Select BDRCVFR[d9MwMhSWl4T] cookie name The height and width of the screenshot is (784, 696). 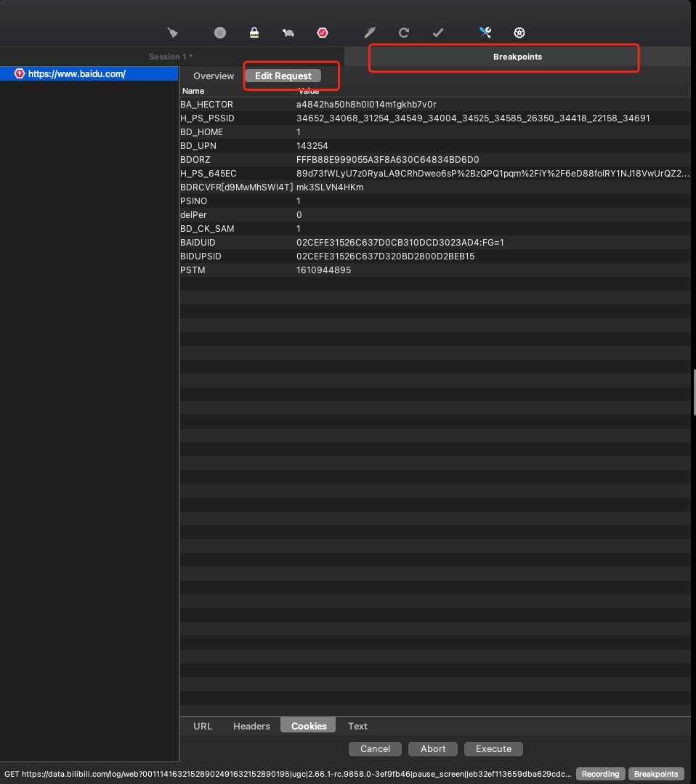coord(237,187)
